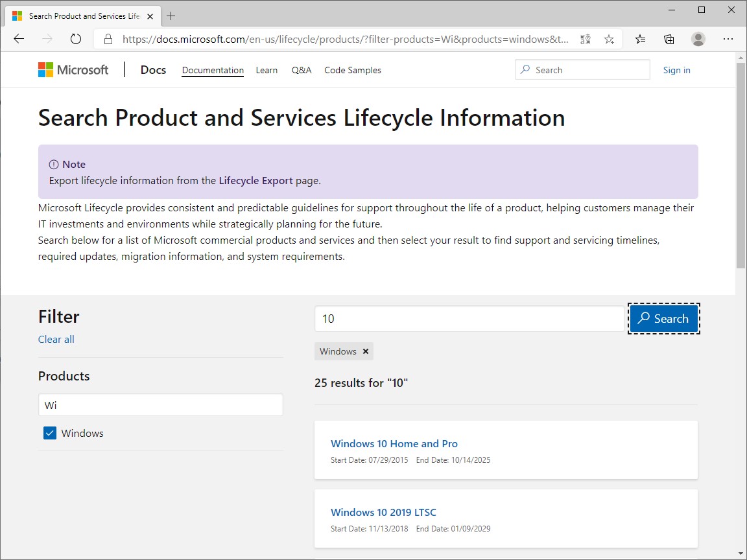
Task: Add page to favorites star icon
Action: point(609,39)
